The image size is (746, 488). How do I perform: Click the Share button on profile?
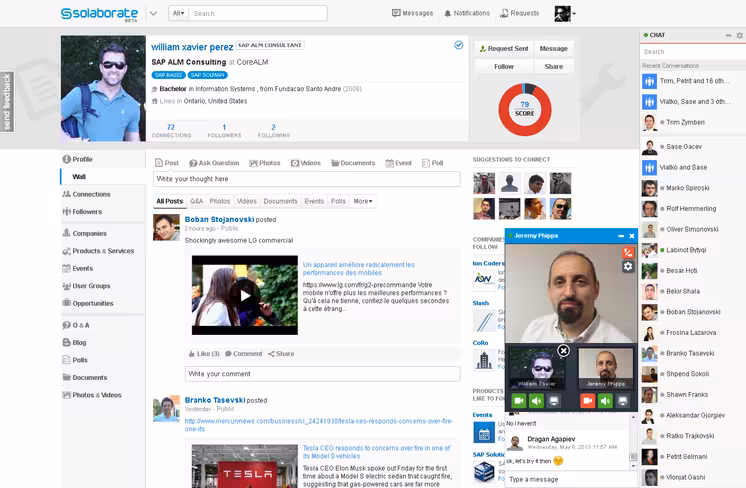tap(554, 67)
